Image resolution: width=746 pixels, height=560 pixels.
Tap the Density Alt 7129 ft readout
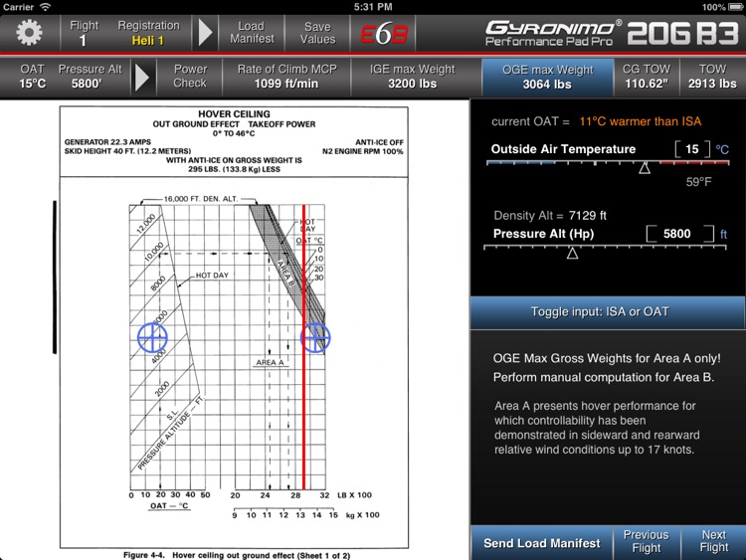(550, 216)
